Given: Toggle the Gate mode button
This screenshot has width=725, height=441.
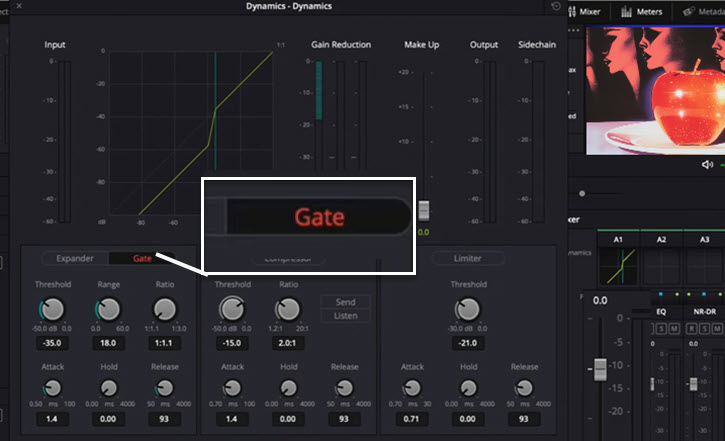Looking at the screenshot, I should [142, 258].
